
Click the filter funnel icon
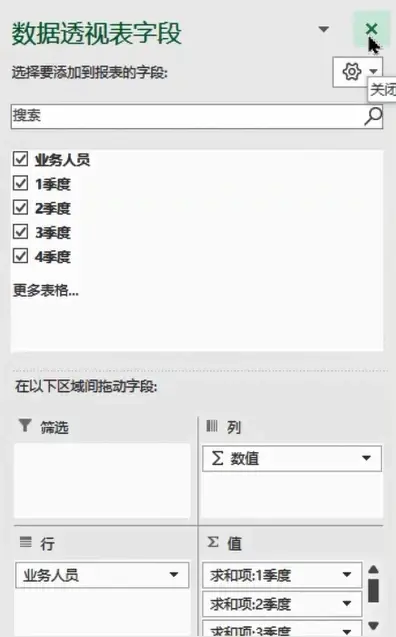point(25,426)
